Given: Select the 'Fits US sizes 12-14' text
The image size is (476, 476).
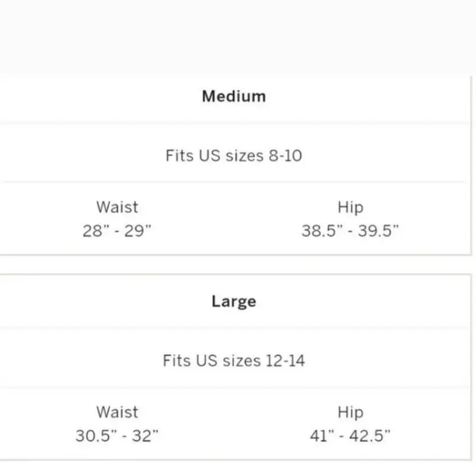Looking at the screenshot, I should (233, 360).
